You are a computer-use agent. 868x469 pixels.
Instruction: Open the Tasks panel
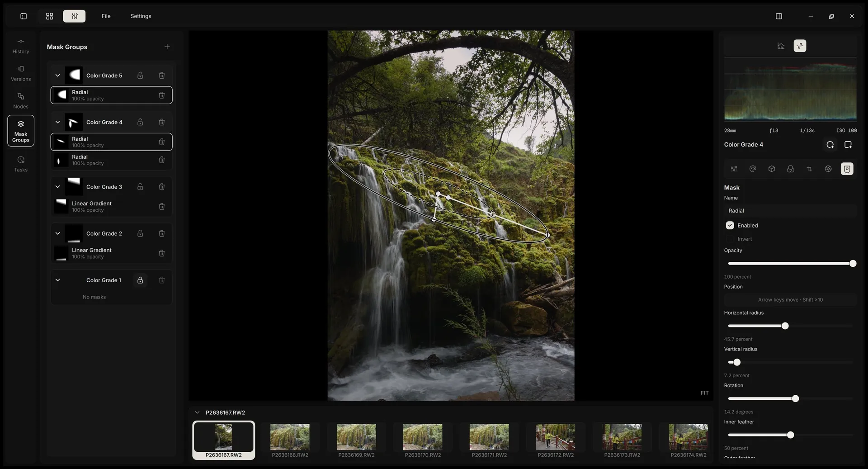tap(21, 165)
